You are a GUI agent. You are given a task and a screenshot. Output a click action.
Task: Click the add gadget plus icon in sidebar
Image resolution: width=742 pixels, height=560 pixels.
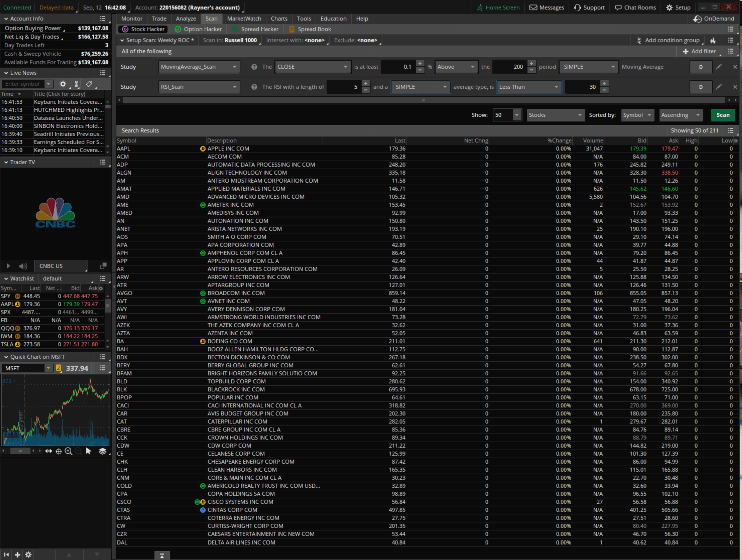pos(17,555)
